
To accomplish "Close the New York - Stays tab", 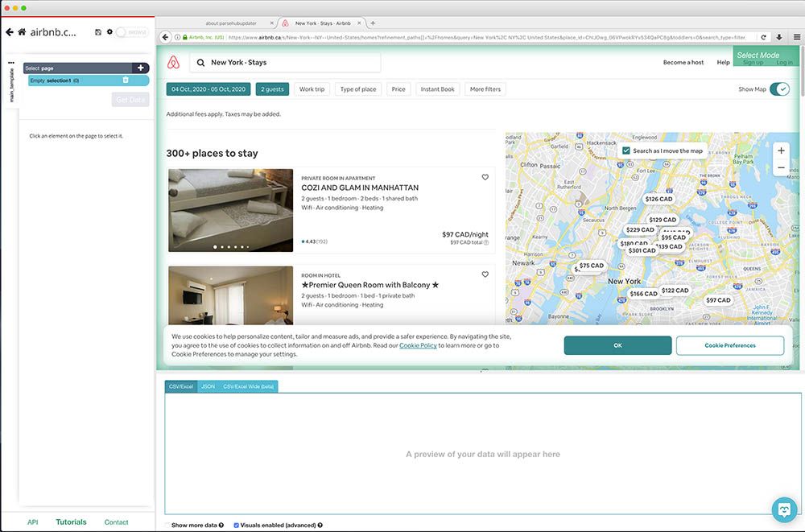I will [359, 23].
